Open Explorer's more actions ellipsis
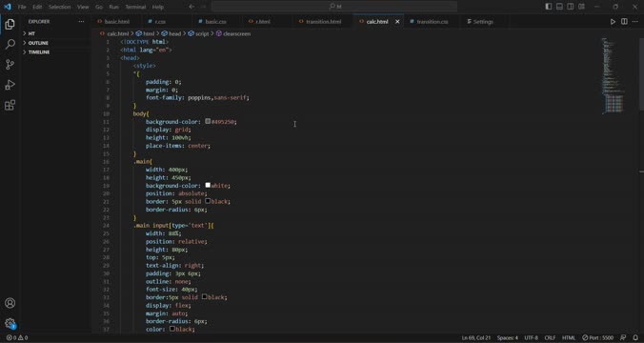 [81, 21]
